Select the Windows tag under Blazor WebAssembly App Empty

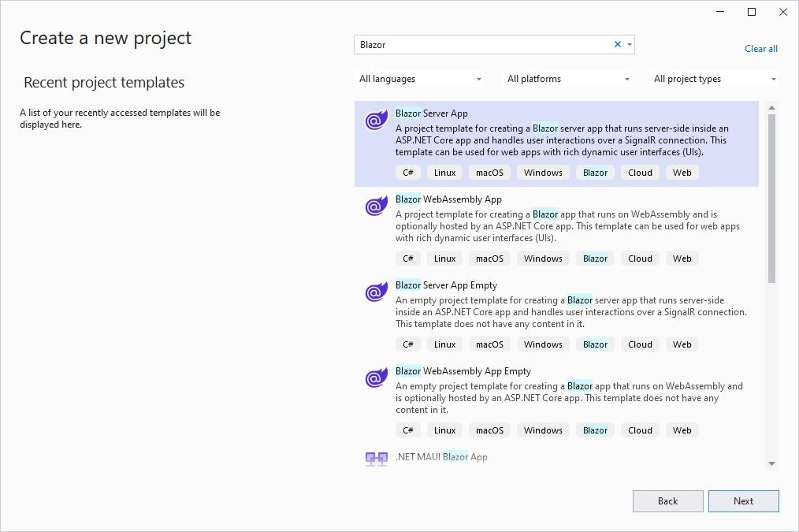point(542,430)
